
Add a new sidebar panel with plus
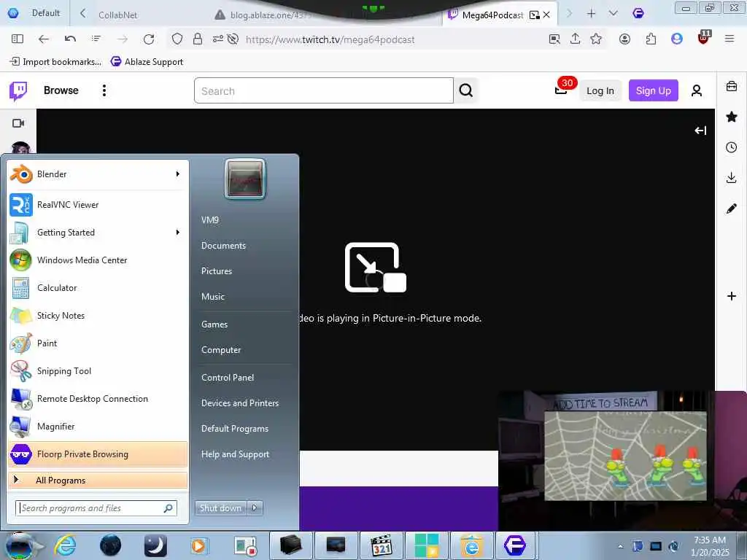731,296
